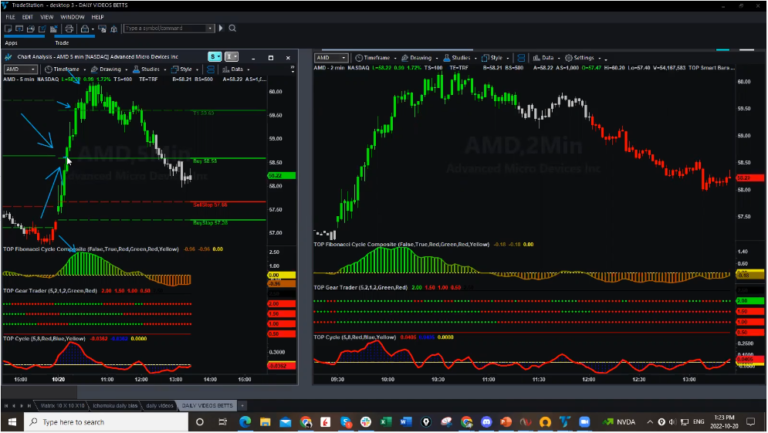Launch Word from the taskbar
The image size is (768, 433).
coord(406,422)
